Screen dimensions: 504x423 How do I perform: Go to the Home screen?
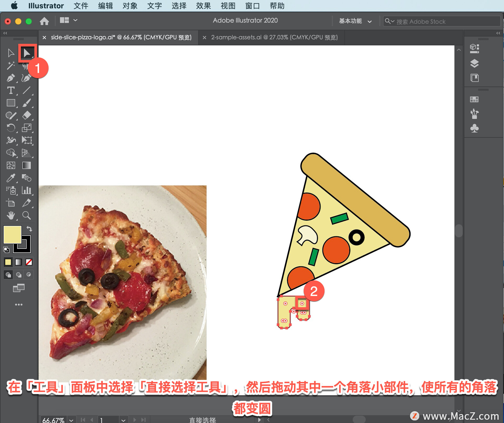click(44, 21)
